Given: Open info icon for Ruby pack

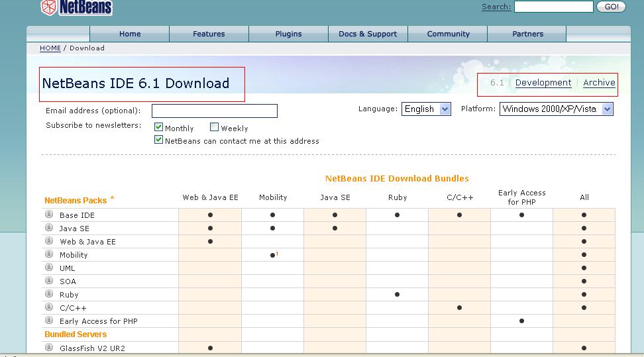Looking at the screenshot, I should (49, 293).
